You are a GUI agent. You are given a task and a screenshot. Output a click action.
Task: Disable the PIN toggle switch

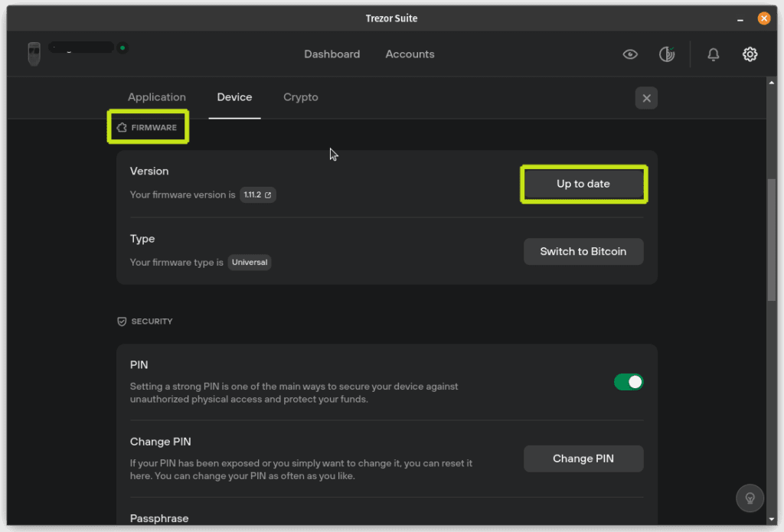pos(629,381)
